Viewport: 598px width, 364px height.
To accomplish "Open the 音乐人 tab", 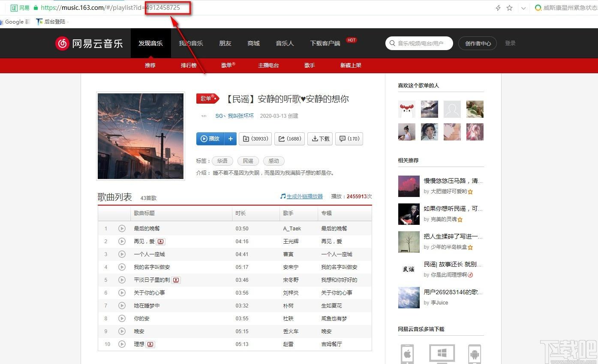I will [285, 43].
